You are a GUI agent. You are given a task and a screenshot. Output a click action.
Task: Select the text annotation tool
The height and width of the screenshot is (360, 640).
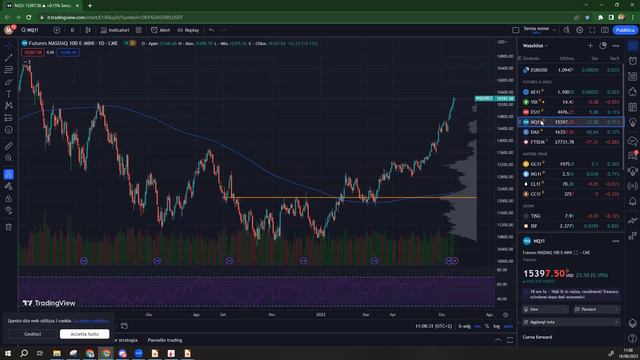click(x=9, y=94)
